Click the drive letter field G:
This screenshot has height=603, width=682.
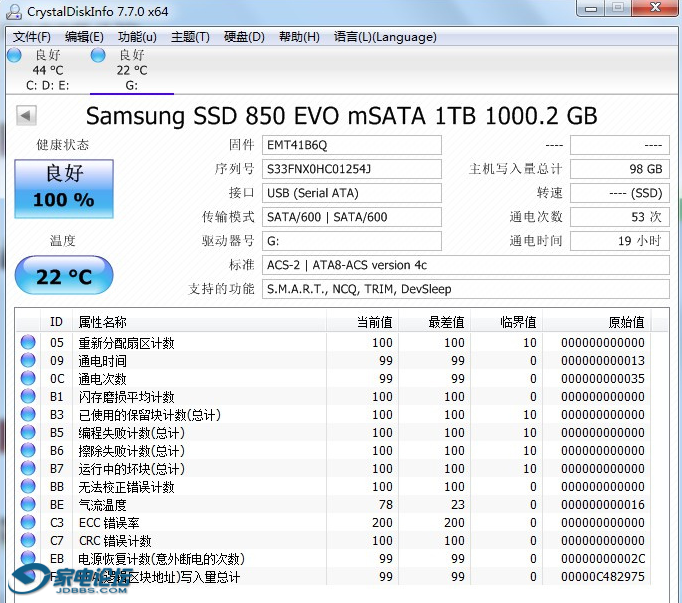pyautogui.click(x=351, y=241)
